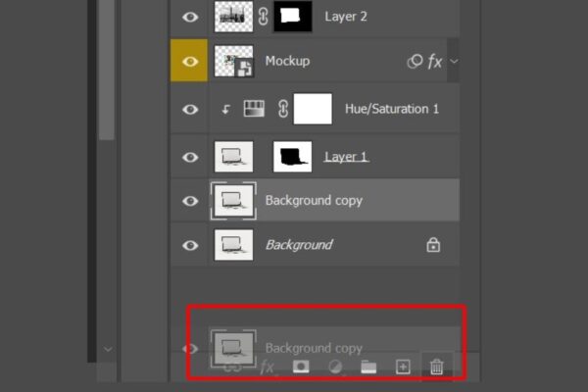Click the chain link icon on Layer 2
This screenshot has width=588, height=392.
click(x=264, y=16)
